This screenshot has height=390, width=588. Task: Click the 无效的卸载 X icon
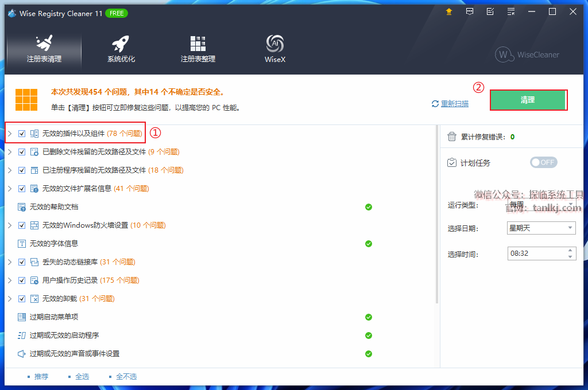click(34, 299)
